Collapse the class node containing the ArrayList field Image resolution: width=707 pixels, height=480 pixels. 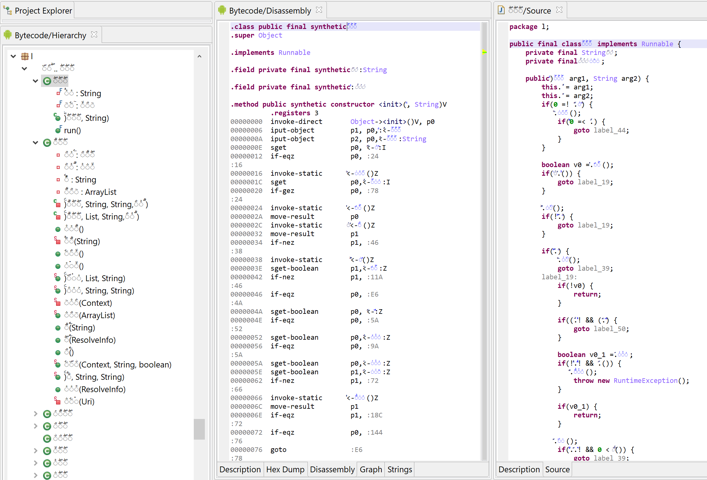pos(36,142)
